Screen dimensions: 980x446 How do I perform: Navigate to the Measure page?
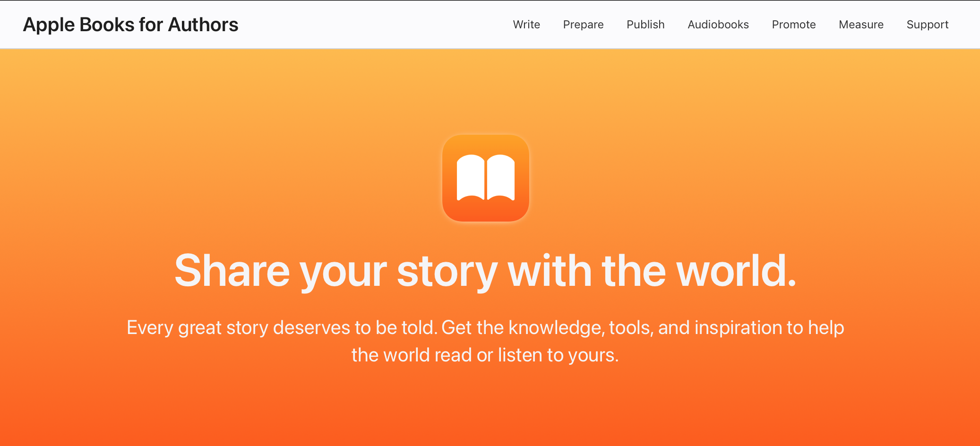tap(861, 25)
